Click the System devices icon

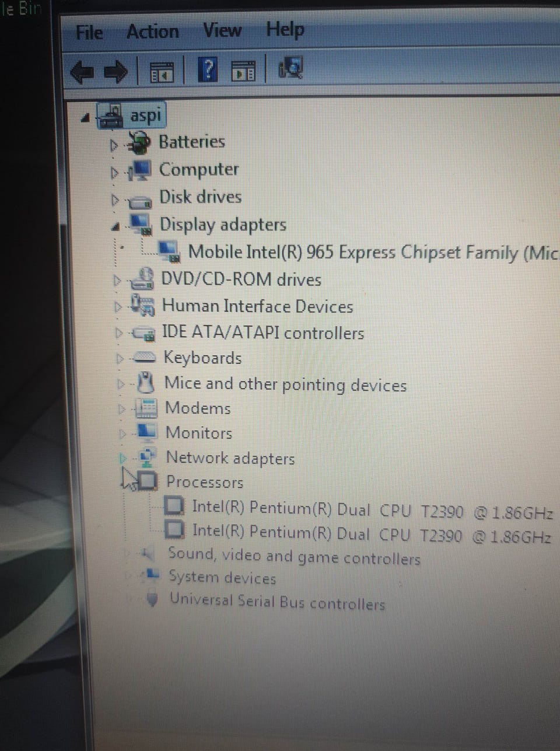[x=150, y=575]
